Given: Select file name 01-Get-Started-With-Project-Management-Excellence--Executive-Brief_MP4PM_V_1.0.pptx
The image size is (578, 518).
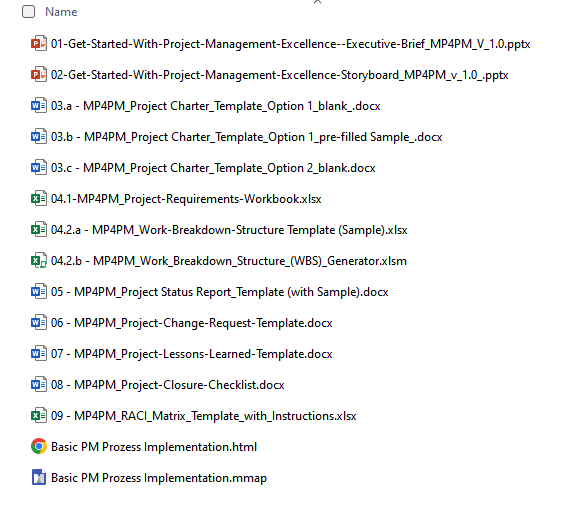Looking at the screenshot, I should pyautogui.click(x=290, y=44).
